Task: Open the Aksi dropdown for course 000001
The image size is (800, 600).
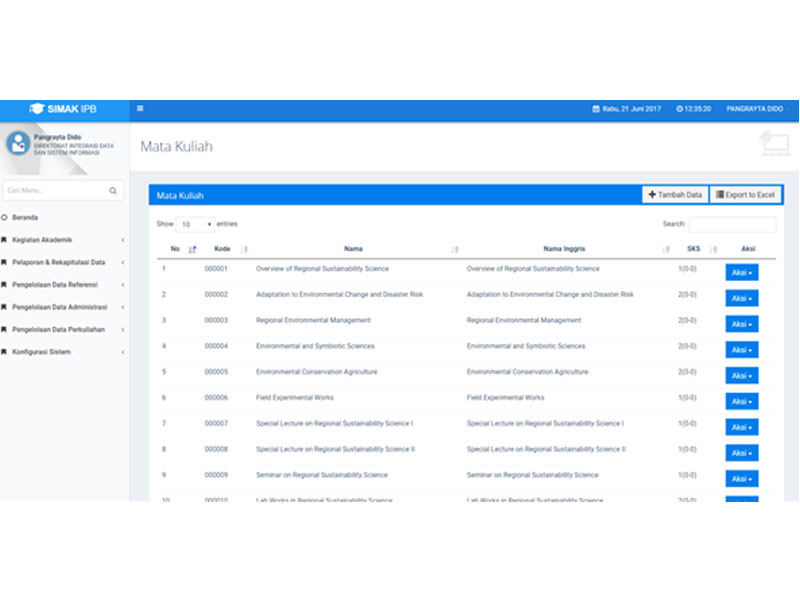Action: point(741,271)
